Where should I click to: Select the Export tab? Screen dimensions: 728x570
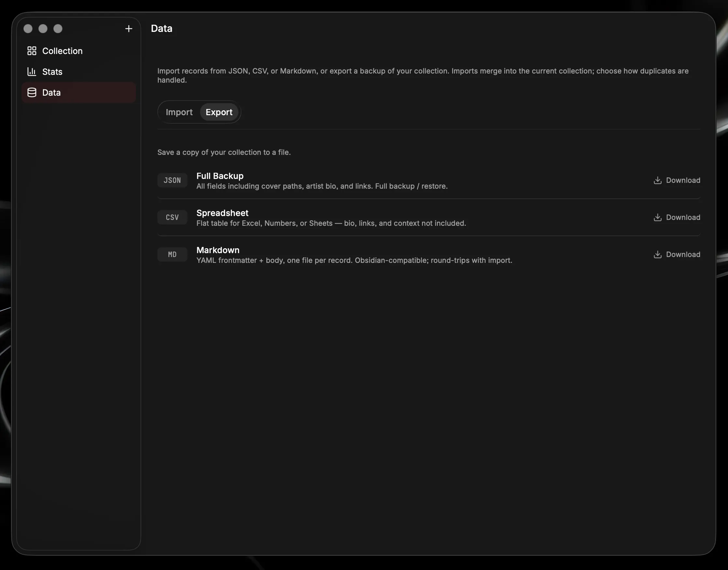pyautogui.click(x=219, y=112)
